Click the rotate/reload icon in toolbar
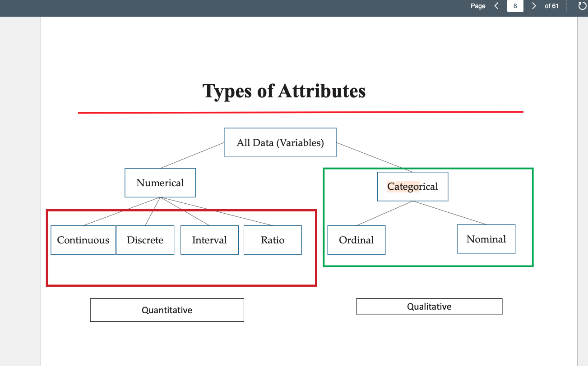The image size is (588, 366). pos(582,6)
